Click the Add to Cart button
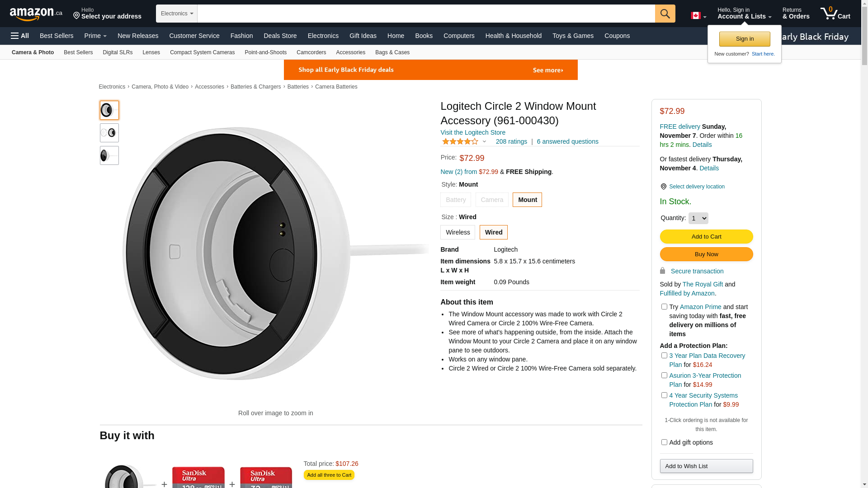 706,237
